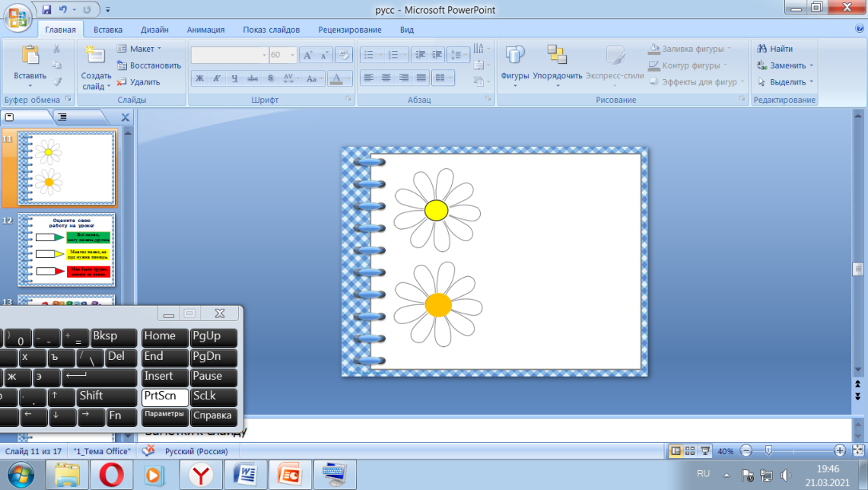The image size is (868, 490).
Task: Open Opera browser from the taskbar
Action: tap(111, 475)
